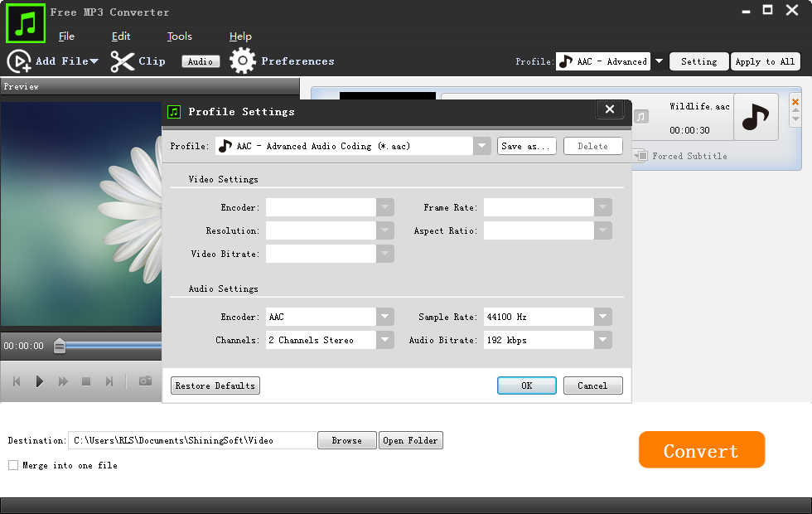Image resolution: width=812 pixels, height=514 pixels.
Task: Select the Clip scissors tool
Action: coord(122,61)
